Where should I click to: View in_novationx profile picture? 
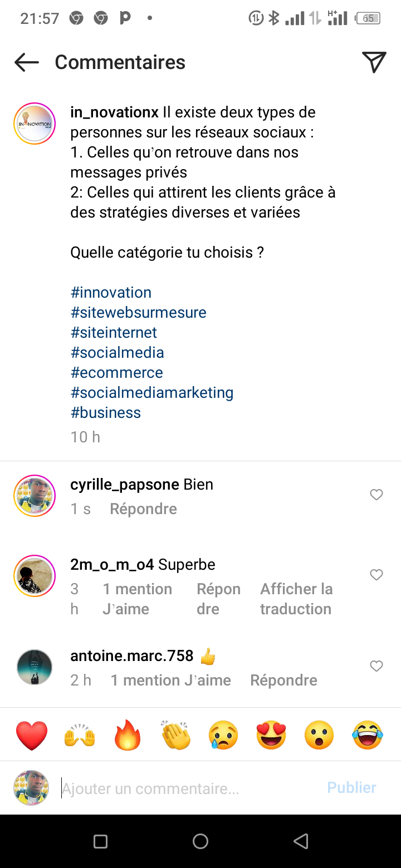pyautogui.click(x=35, y=124)
